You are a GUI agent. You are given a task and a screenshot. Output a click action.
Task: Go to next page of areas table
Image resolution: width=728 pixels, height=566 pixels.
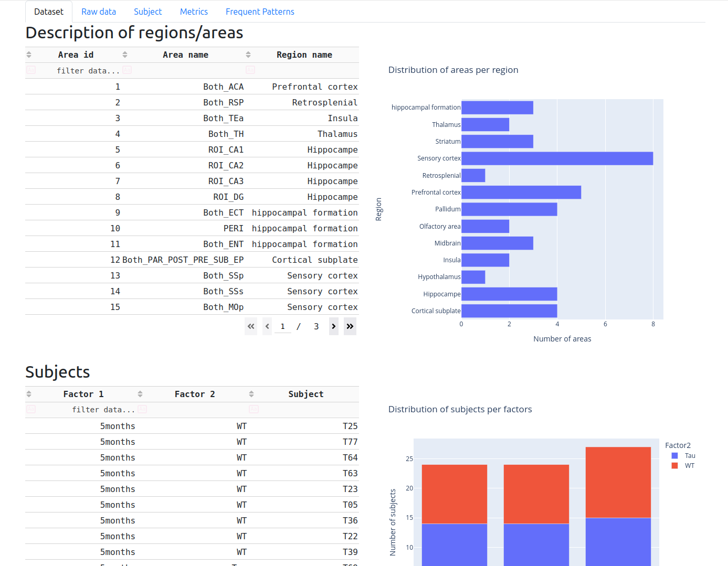click(334, 326)
